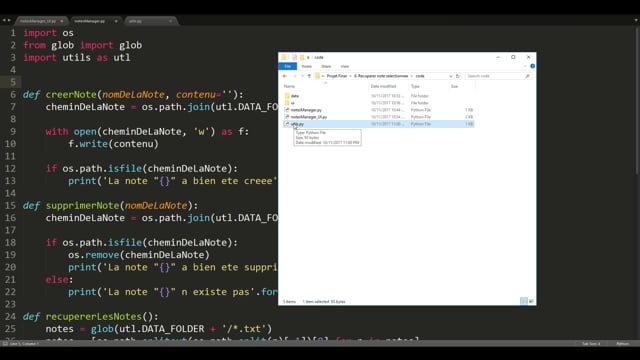Open the notesManager_UI.py editor tab
The height and width of the screenshot is (360, 640).
pos(38,21)
